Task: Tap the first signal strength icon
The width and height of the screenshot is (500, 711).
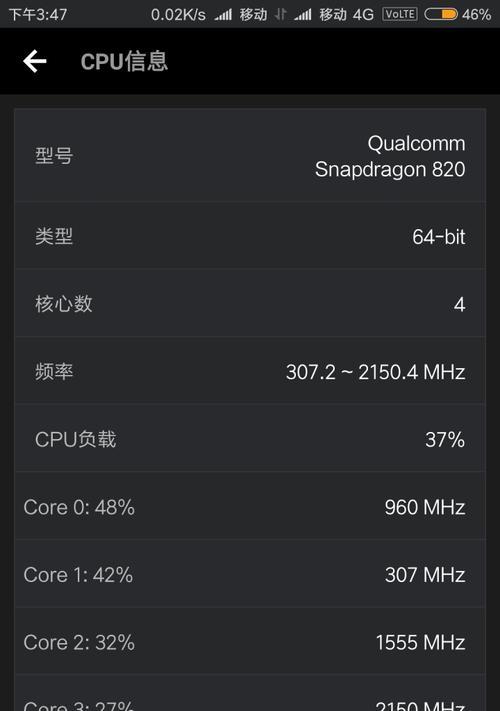Action: click(x=223, y=15)
